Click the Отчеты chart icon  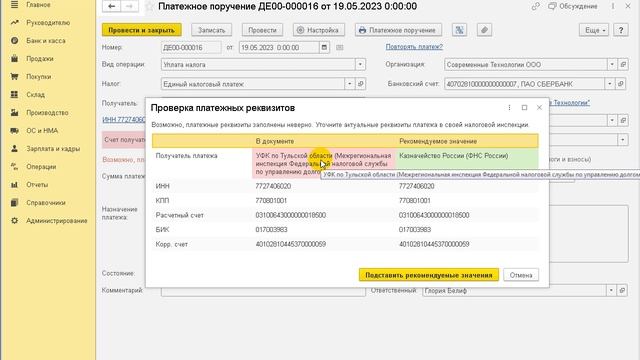click(x=14, y=184)
